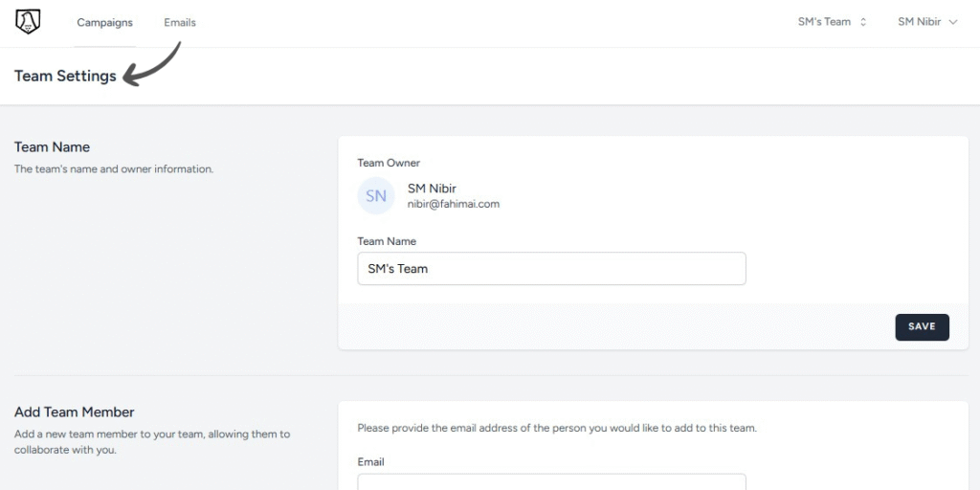
Task: Click inside the Team Name text field
Action: [551, 269]
